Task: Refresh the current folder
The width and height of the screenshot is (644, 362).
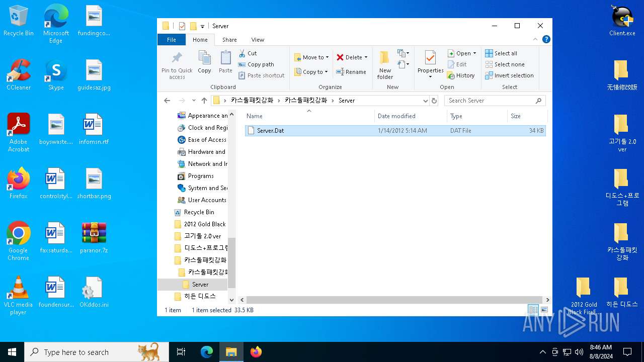Action: (434, 101)
